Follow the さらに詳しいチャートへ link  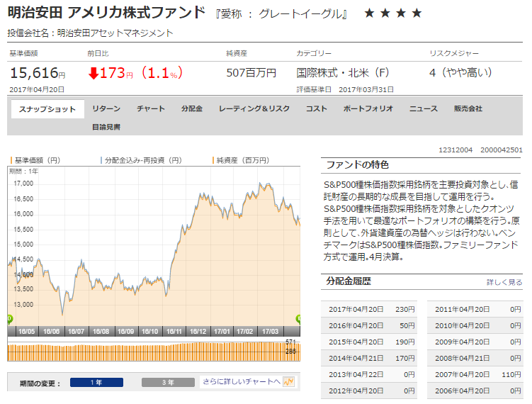point(242,381)
